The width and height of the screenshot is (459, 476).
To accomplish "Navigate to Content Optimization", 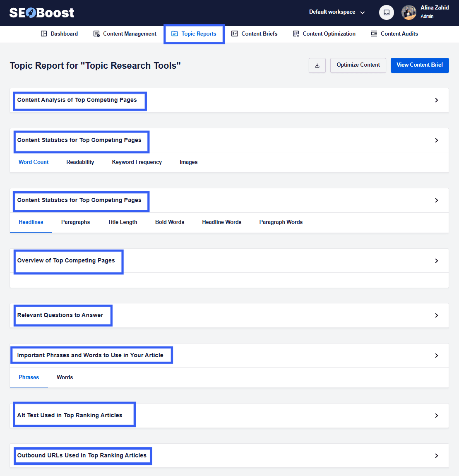I will [324, 34].
